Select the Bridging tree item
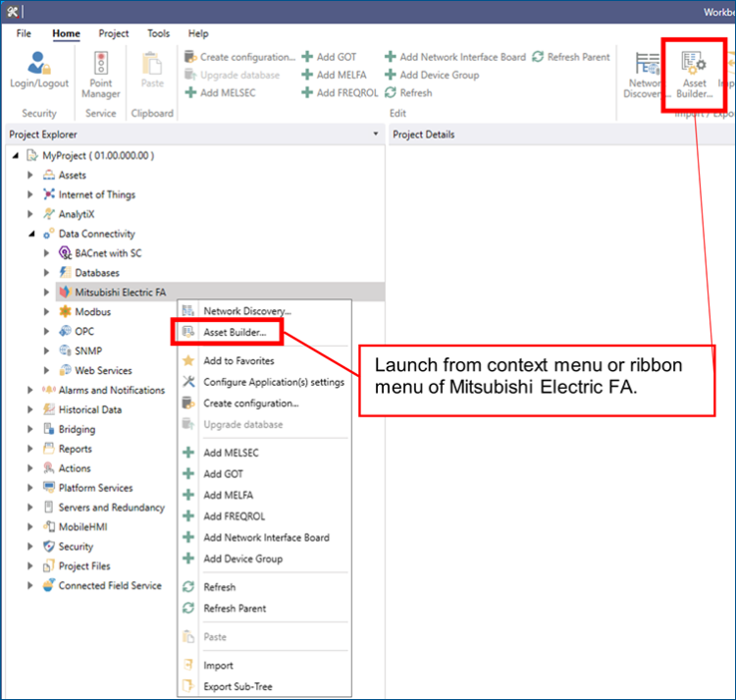 (x=77, y=429)
